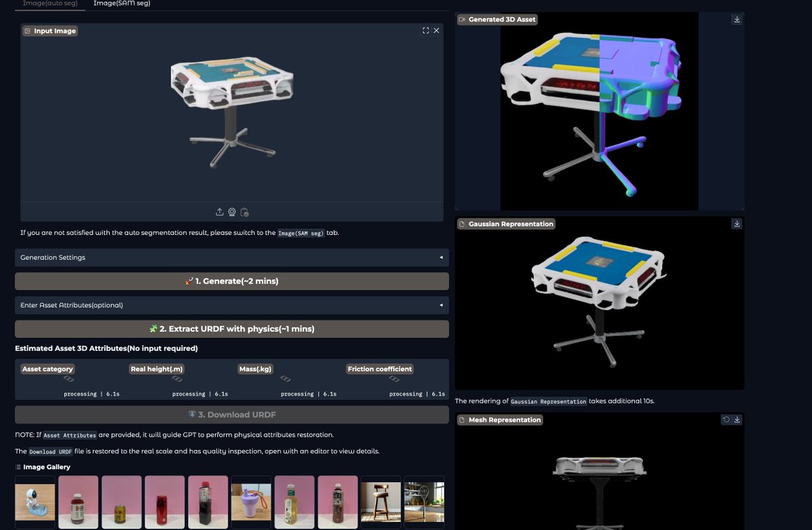Select the wooden bar stool thumbnail
812x530 pixels.
(x=381, y=502)
